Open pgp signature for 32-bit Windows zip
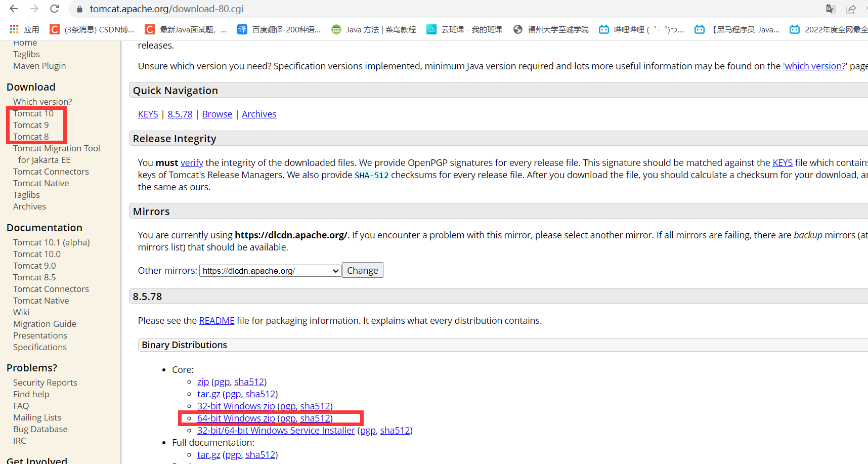Image resolution: width=868 pixels, height=464 pixels. [288, 406]
